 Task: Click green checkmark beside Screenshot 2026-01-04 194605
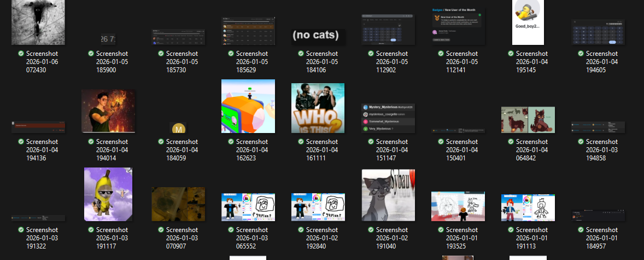tap(581, 54)
